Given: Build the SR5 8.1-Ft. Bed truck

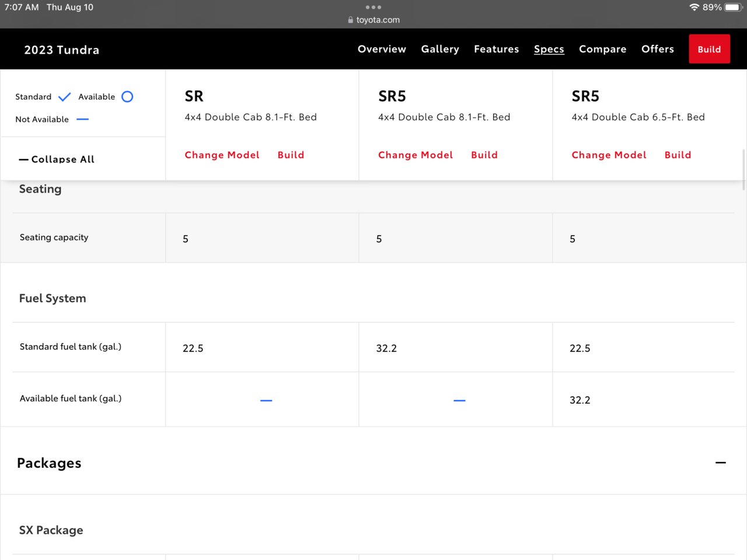Looking at the screenshot, I should pyautogui.click(x=484, y=155).
